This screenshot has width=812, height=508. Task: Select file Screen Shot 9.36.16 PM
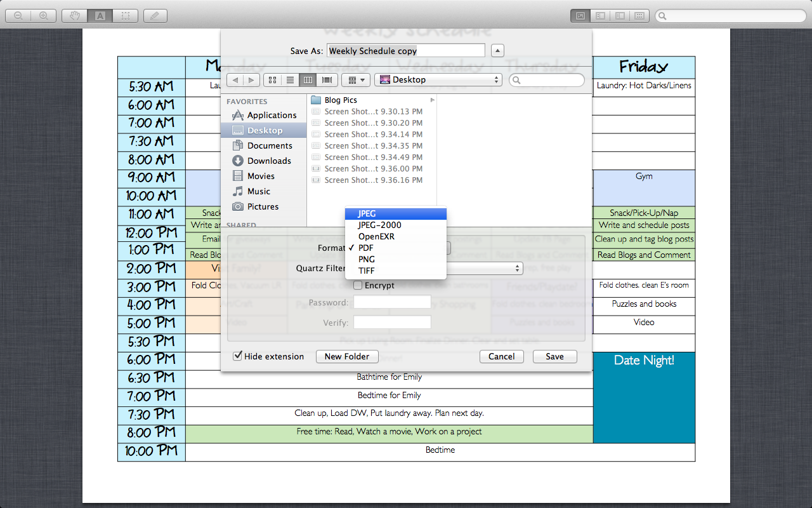(x=372, y=180)
